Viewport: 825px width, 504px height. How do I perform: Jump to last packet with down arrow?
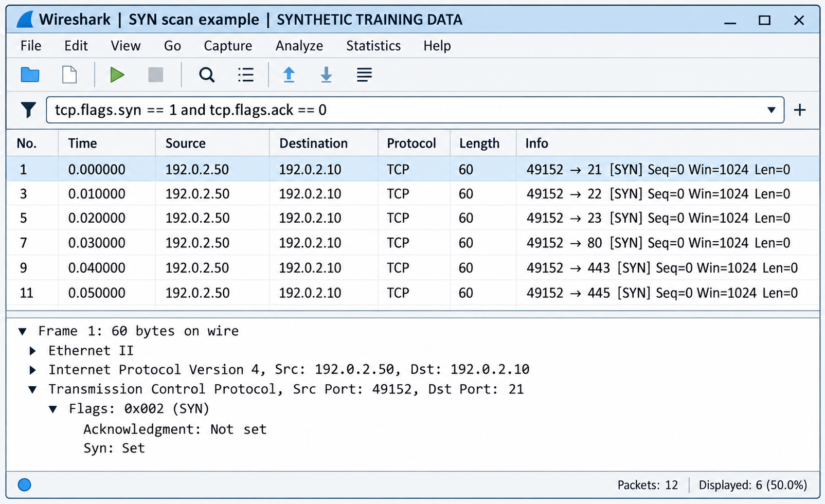[x=326, y=75]
